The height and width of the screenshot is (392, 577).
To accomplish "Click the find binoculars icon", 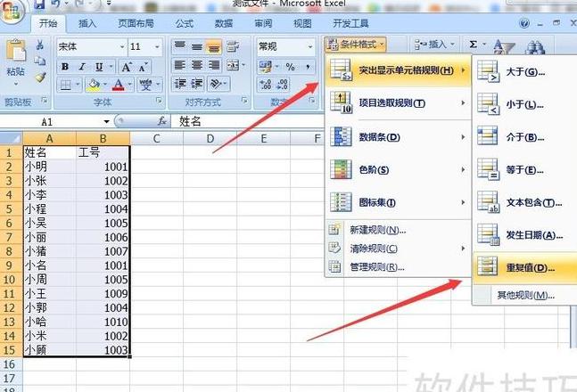I will 536,48.
